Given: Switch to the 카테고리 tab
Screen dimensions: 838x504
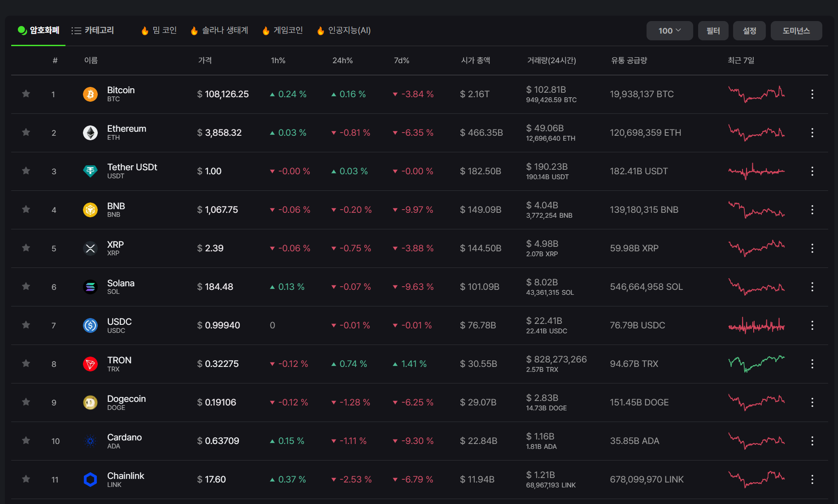Looking at the screenshot, I should (93, 30).
